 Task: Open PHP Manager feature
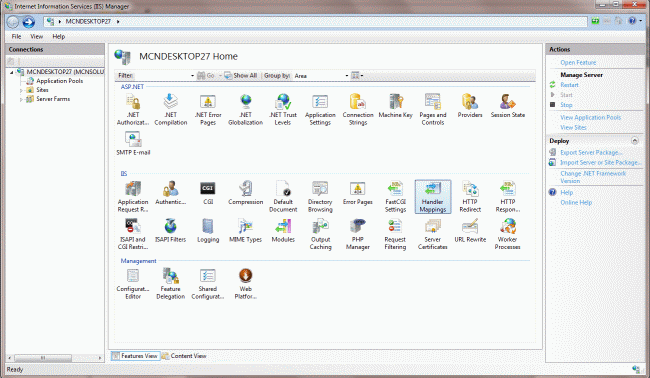tap(358, 234)
